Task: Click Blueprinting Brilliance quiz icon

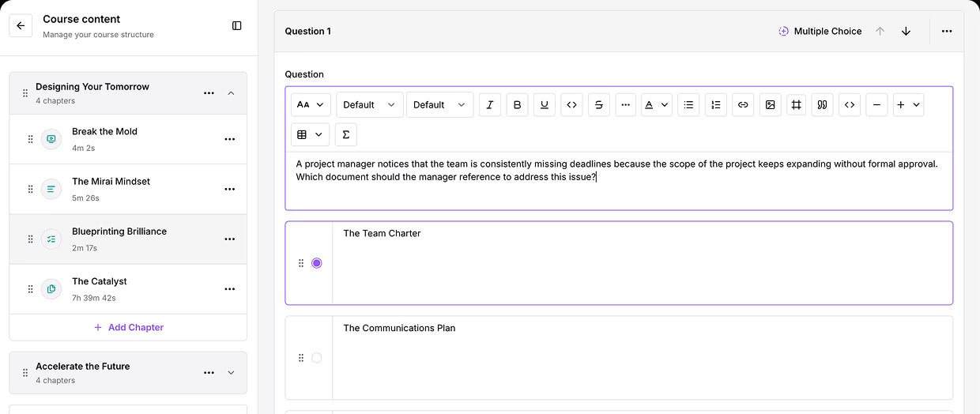Action: click(x=51, y=239)
